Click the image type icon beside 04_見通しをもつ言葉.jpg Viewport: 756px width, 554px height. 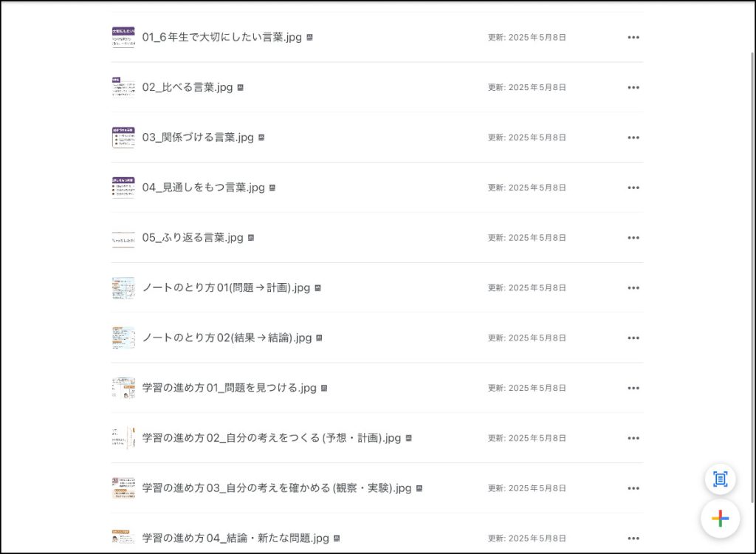(272, 188)
